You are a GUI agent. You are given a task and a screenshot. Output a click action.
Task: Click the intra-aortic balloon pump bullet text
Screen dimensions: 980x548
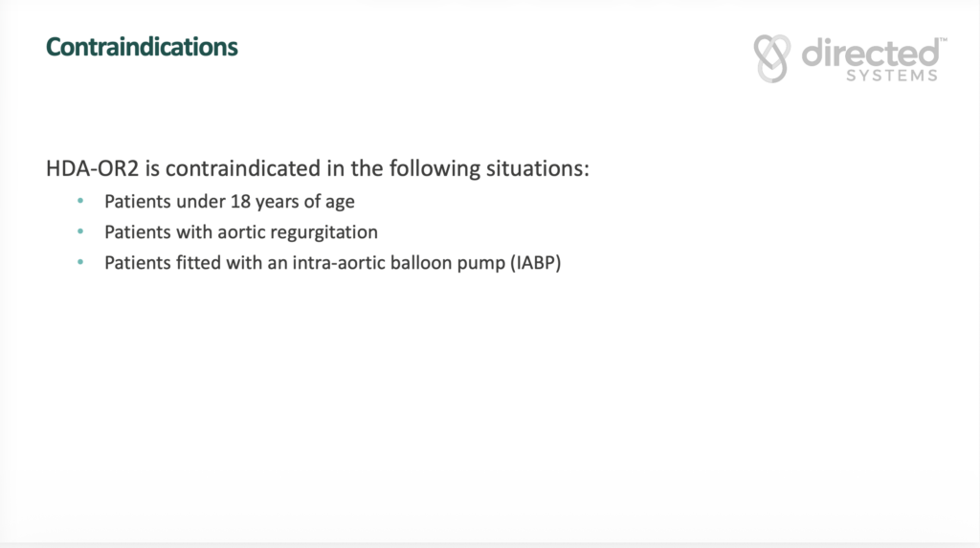(x=331, y=262)
